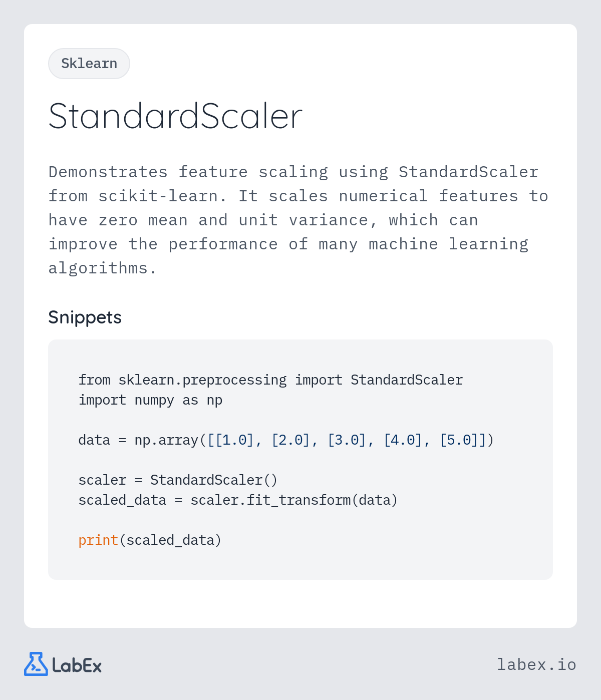Image resolution: width=601 pixels, height=700 pixels.
Task: Click the LabEx brand name text
Action: [x=77, y=665]
